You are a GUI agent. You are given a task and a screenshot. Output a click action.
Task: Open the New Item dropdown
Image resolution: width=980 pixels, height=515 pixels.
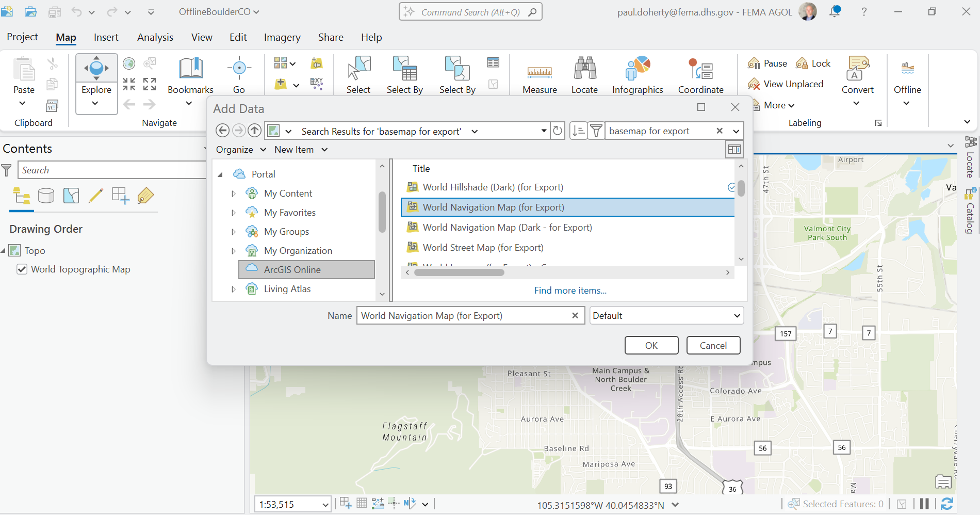301,150
